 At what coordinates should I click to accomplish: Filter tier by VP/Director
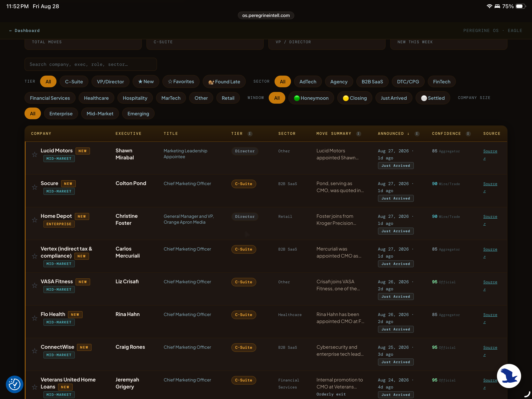[x=110, y=82]
